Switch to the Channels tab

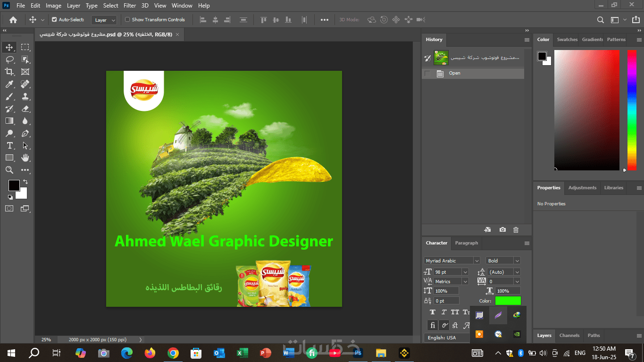pyautogui.click(x=569, y=336)
